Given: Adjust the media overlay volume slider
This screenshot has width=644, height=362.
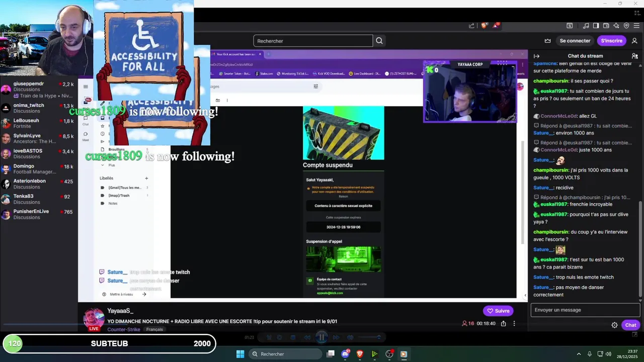Looking at the screenshot, I should click(368, 337).
